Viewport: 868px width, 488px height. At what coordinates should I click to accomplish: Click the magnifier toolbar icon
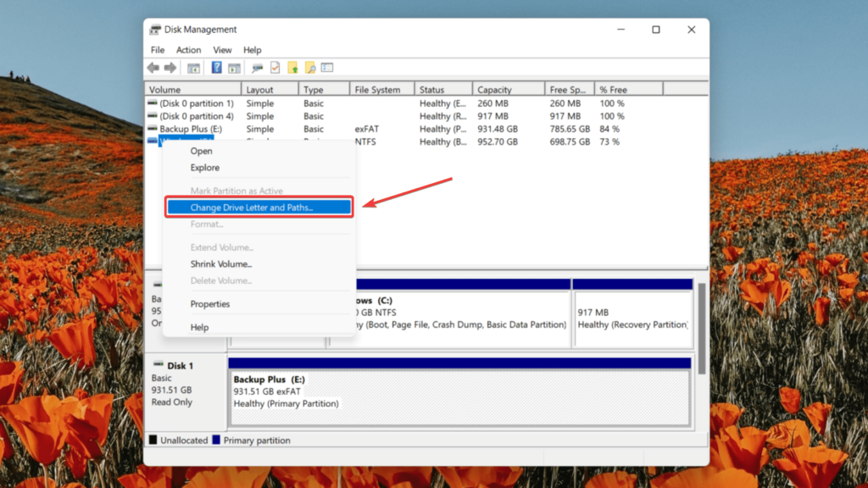(257, 68)
